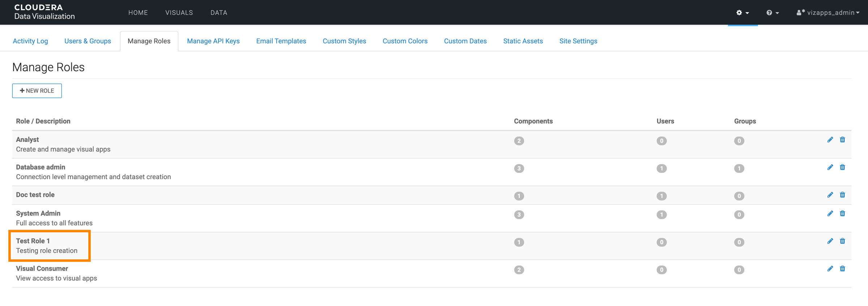Select the Custom Colors tab
The width and height of the screenshot is (868, 306).
tap(405, 41)
